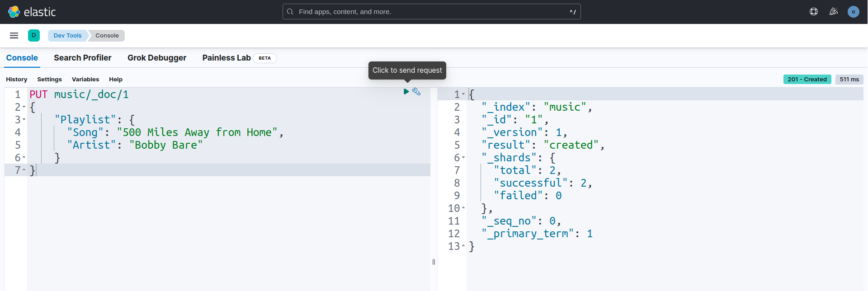Open the user profile avatar menu

click(853, 12)
